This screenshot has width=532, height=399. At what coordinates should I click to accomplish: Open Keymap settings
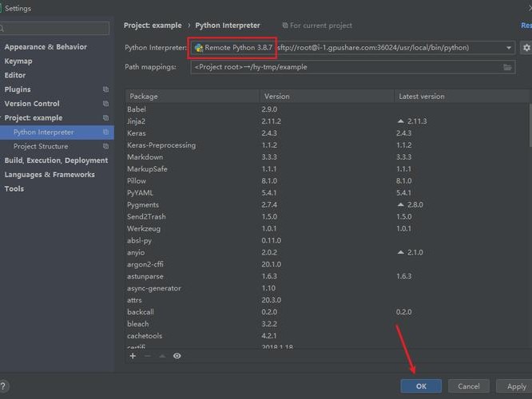(18, 61)
